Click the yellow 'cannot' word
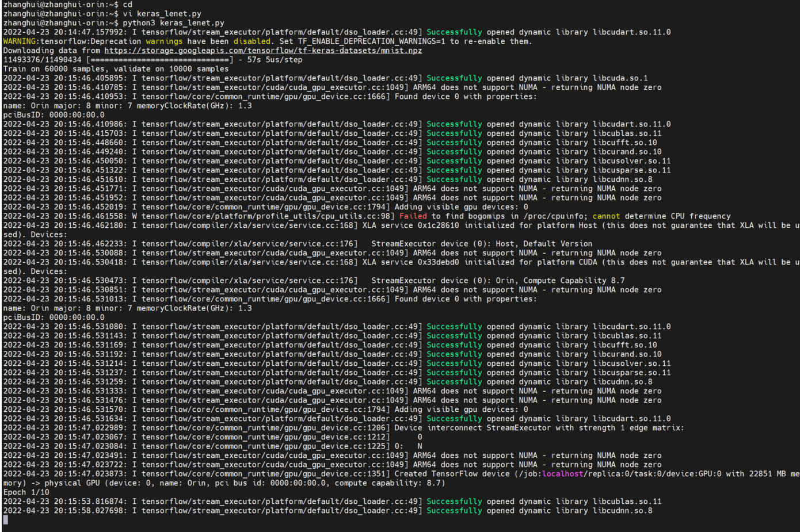Image resolution: width=800 pixels, height=532 pixels. 607,216
